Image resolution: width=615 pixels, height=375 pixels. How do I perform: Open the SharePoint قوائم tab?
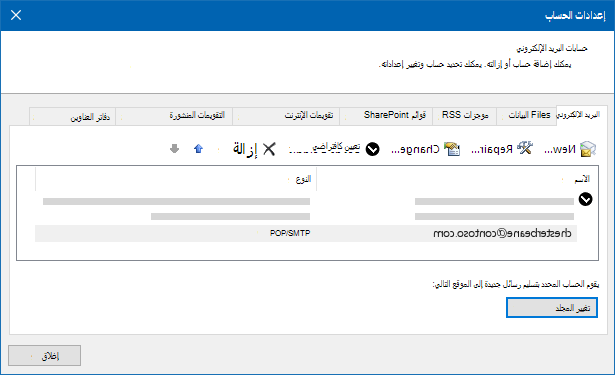pos(386,116)
